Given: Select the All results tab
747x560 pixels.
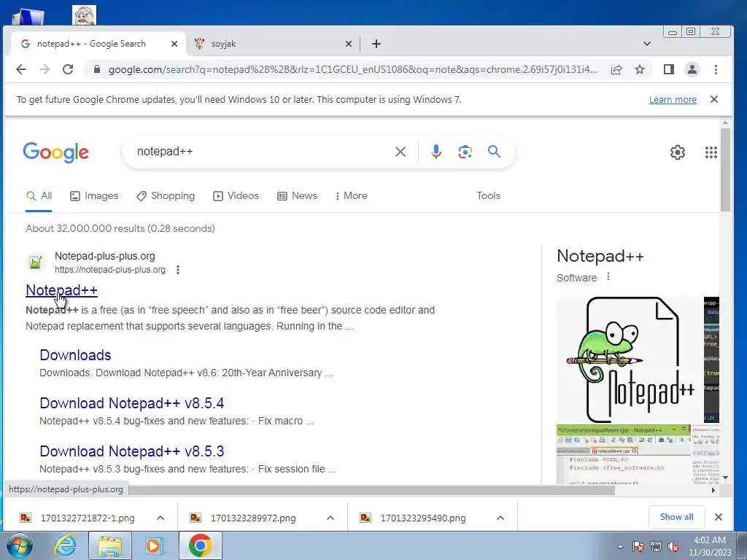Looking at the screenshot, I should pos(39,195).
